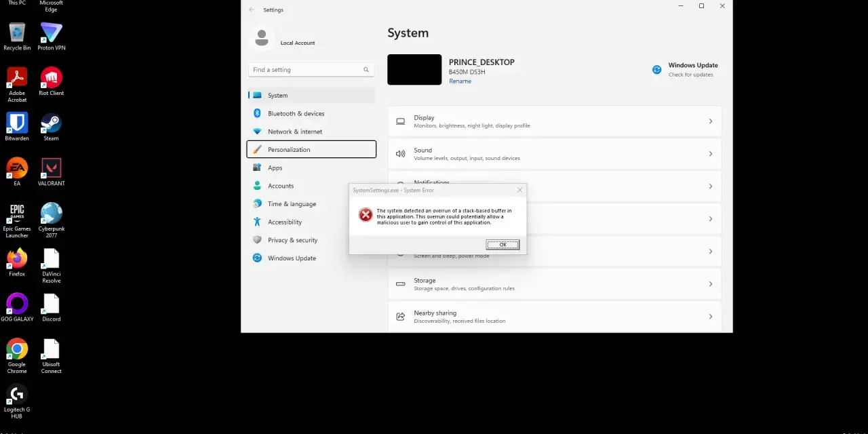Image resolution: width=868 pixels, height=434 pixels.
Task: Click the Storage drive icon
Action: (x=400, y=284)
